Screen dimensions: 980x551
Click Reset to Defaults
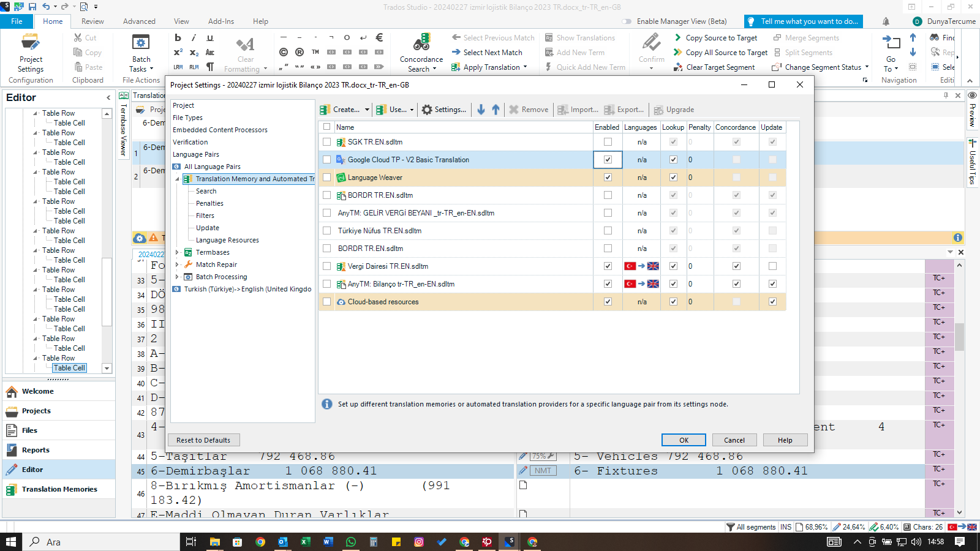pyautogui.click(x=203, y=440)
